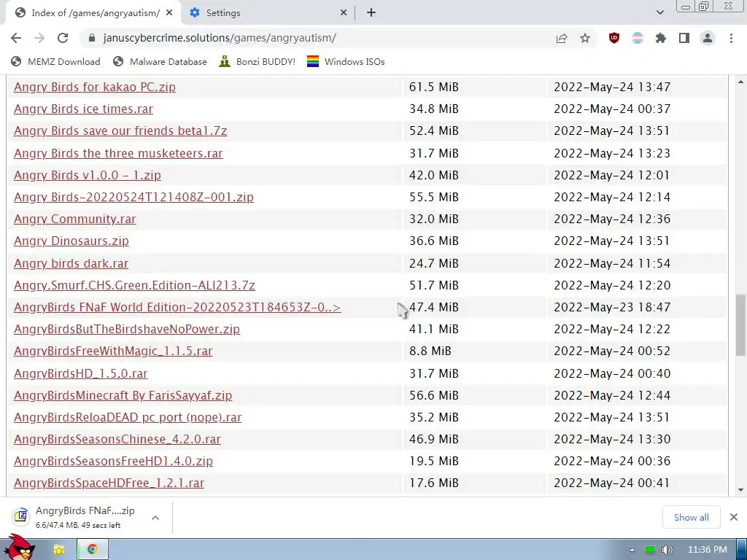Click AngryBirdsSpaceHDFree_1.2.1.rar link
Image resolution: width=747 pixels, height=560 pixels.
(x=109, y=483)
